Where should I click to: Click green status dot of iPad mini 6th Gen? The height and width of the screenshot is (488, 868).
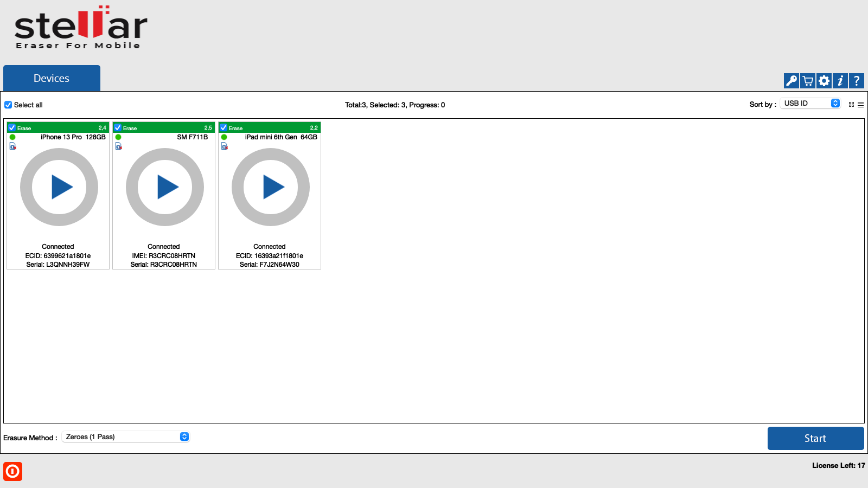pyautogui.click(x=224, y=137)
